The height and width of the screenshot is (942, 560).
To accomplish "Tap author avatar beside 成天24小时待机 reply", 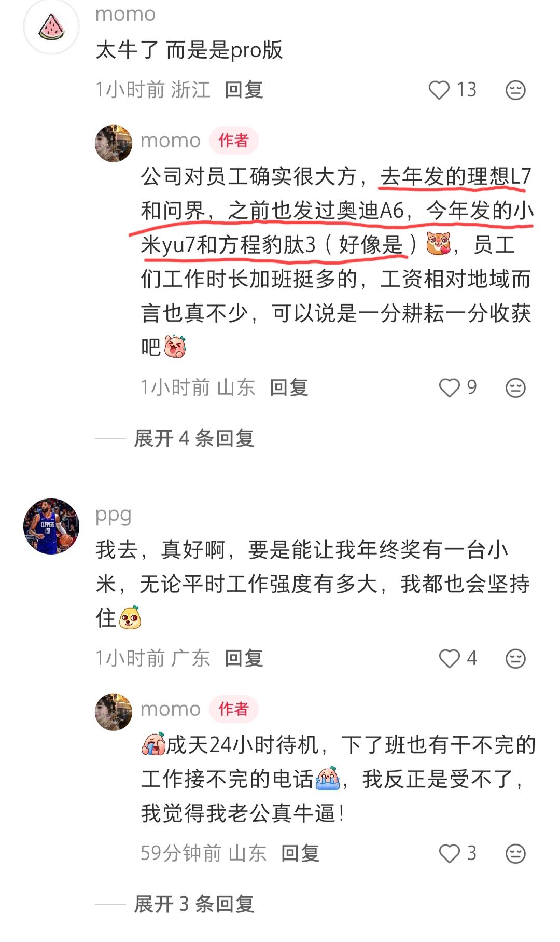I will (x=114, y=712).
